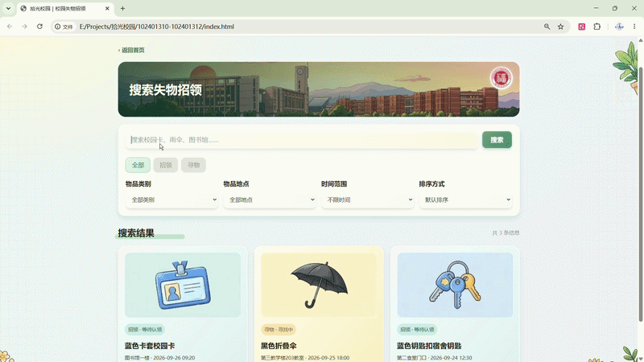Click the 蓝色卡套校园卡 title
The image size is (644, 362).
click(x=150, y=346)
